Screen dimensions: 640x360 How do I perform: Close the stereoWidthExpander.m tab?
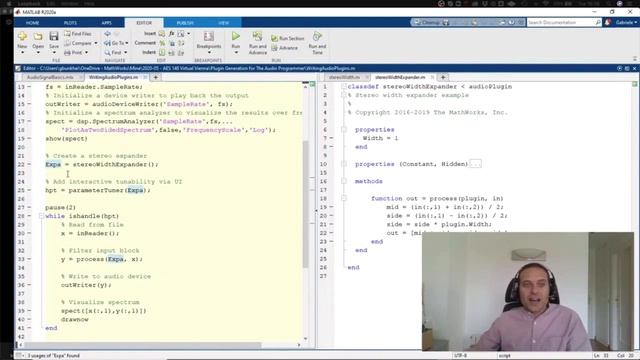(432, 77)
